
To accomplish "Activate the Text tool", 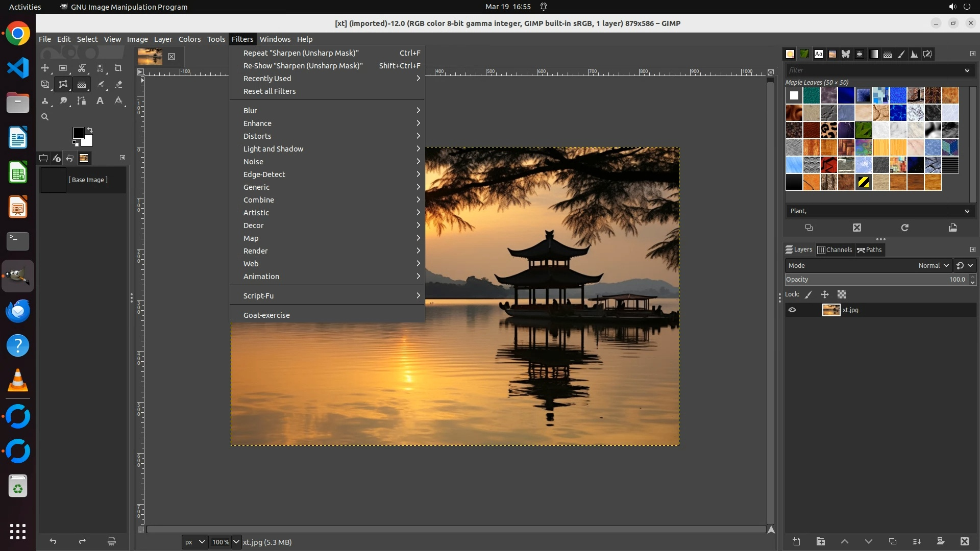I will click(x=100, y=101).
